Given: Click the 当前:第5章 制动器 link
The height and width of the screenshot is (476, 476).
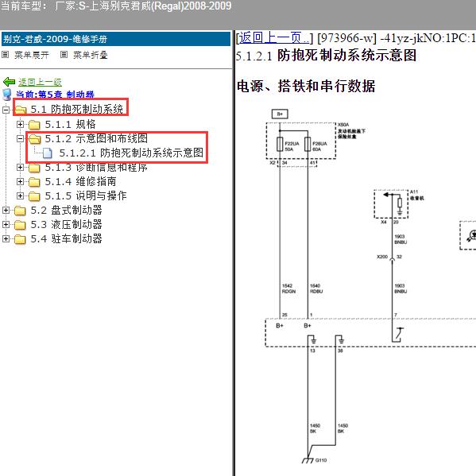Looking at the screenshot, I should (55, 95).
